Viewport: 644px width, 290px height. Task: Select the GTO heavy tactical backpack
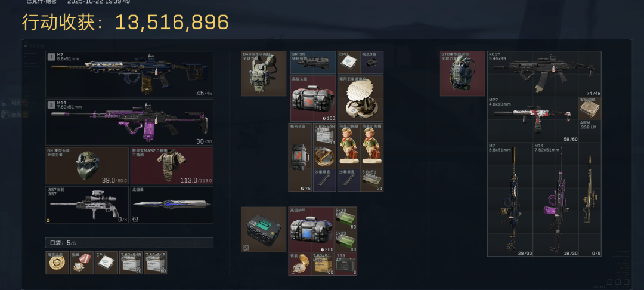pos(463,73)
